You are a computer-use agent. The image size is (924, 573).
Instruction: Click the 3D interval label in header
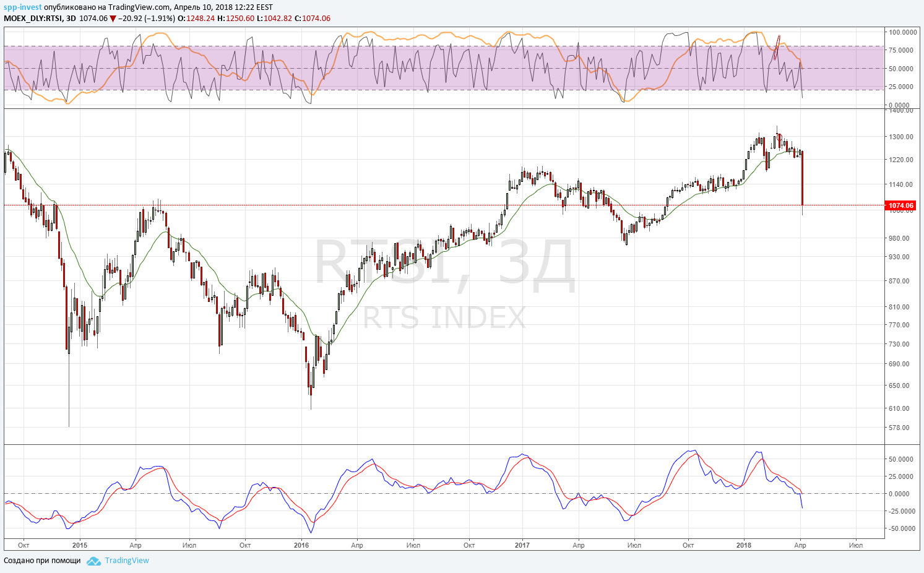(71, 19)
